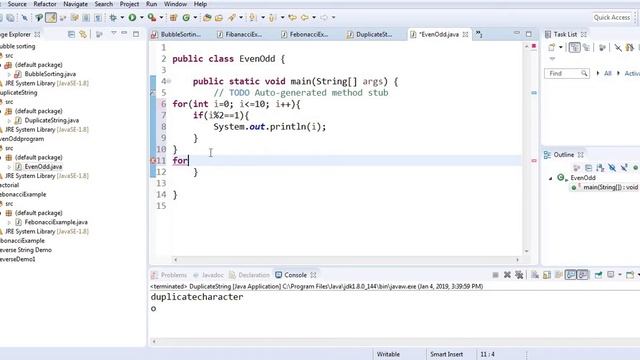Switch to BubbleSortin... editor tab
The height and width of the screenshot is (360, 640).
click(x=176, y=35)
